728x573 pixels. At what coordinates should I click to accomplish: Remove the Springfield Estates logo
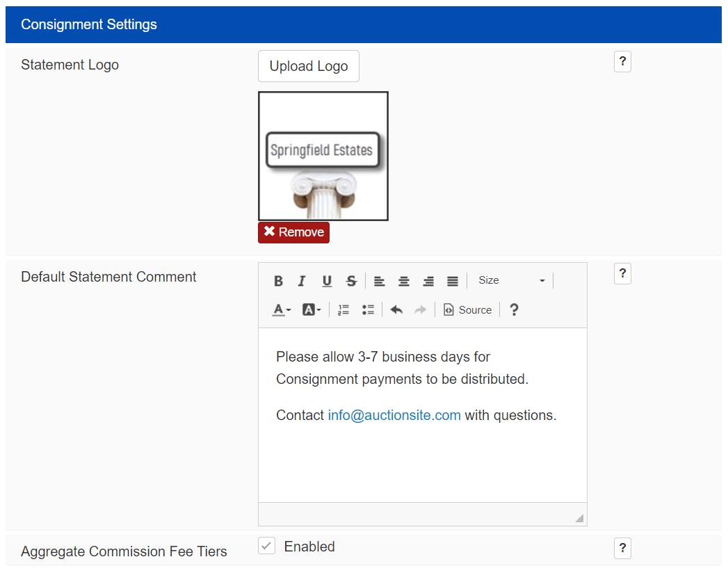(293, 232)
